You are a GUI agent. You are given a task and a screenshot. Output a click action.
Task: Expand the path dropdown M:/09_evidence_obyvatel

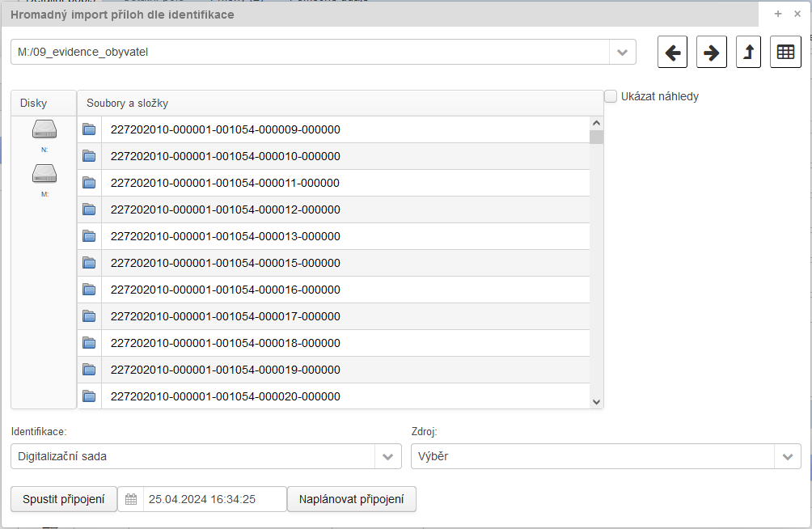(622, 53)
